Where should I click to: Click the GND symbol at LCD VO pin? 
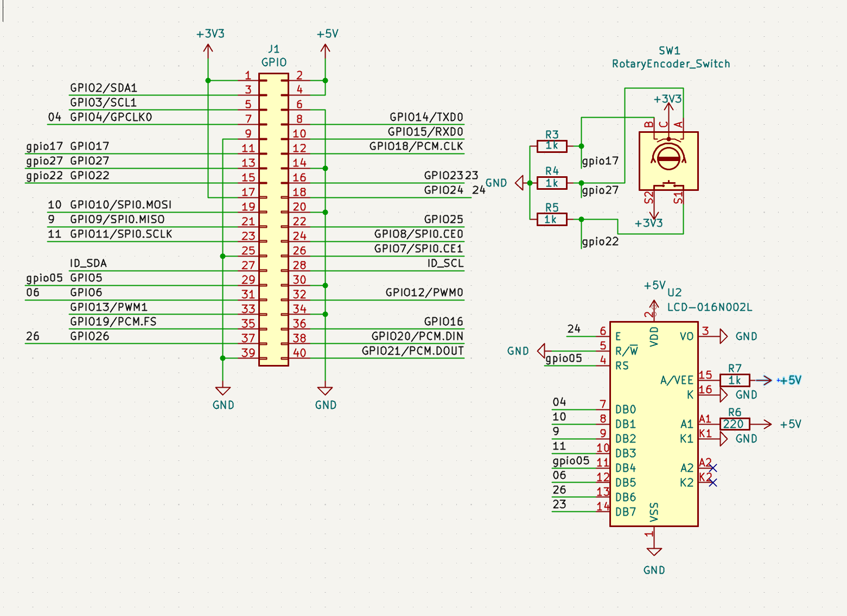click(x=723, y=337)
